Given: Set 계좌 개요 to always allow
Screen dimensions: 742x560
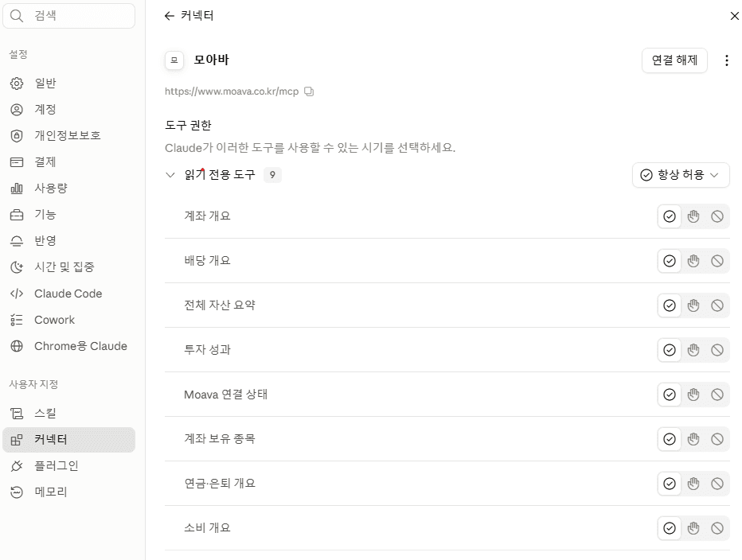Looking at the screenshot, I should pos(669,216).
